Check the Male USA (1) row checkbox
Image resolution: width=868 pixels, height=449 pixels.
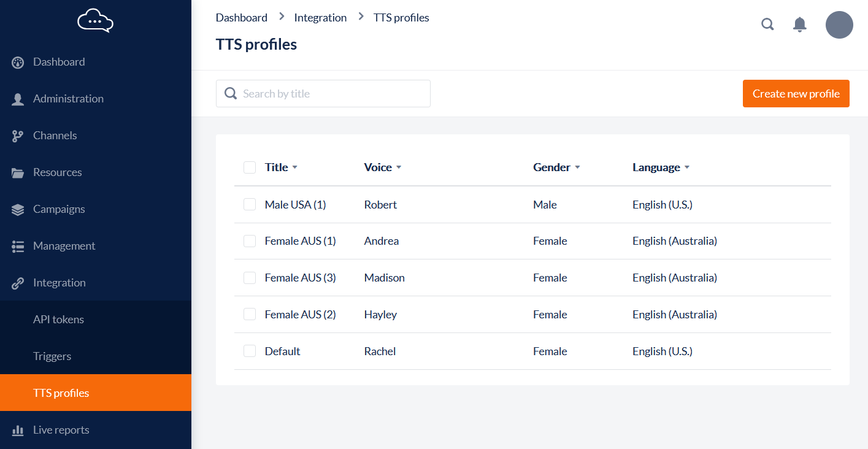point(250,204)
